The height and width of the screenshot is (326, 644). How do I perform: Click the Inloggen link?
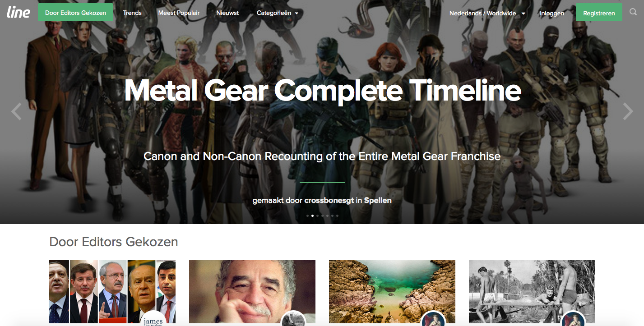coord(552,13)
